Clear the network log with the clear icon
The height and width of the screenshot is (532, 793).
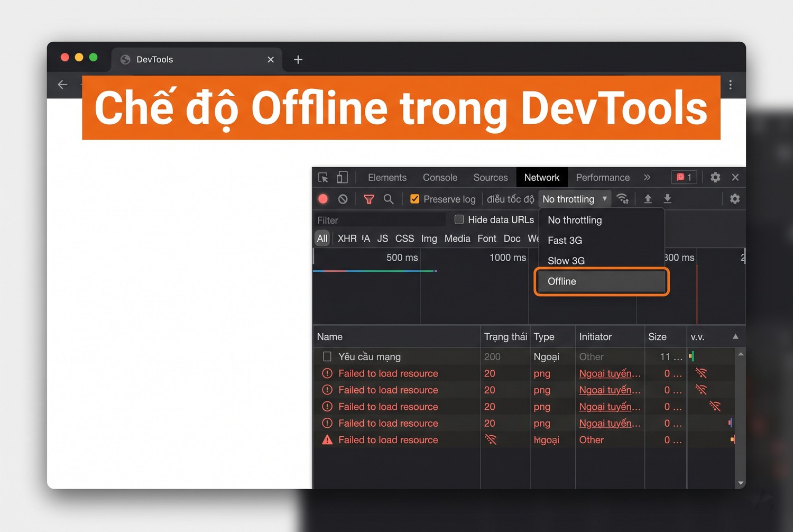[x=343, y=199]
